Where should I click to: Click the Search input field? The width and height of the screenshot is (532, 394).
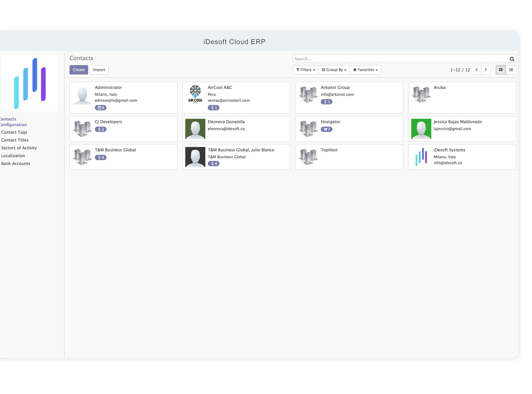(x=401, y=59)
